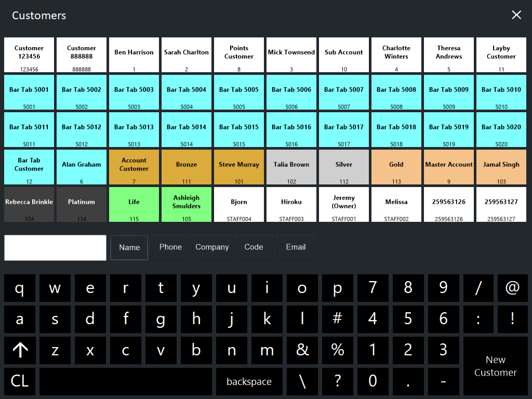
Task: Select Jeremy (Owner) tile
Action: (x=344, y=204)
